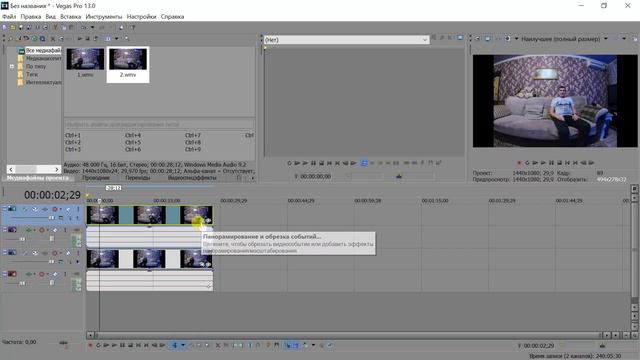The image size is (640, 360).
Task: Open the Файл menu
Action: [9, 17]
